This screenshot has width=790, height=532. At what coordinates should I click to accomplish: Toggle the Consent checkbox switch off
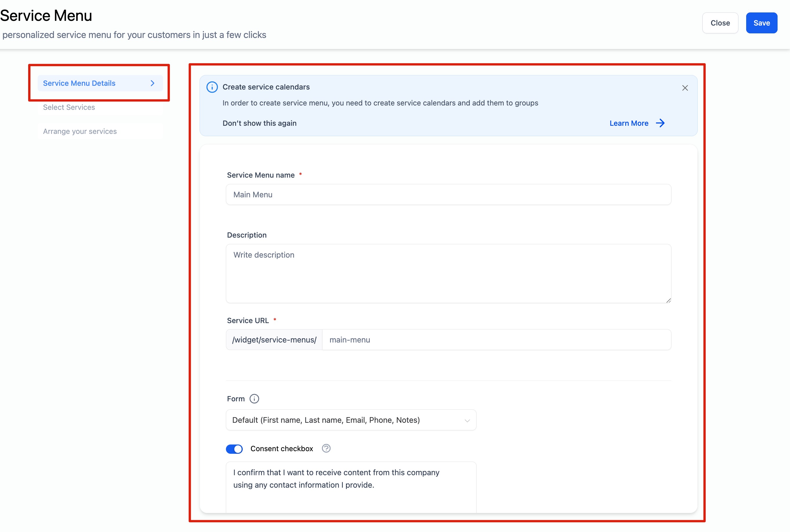tap(234, 449)
